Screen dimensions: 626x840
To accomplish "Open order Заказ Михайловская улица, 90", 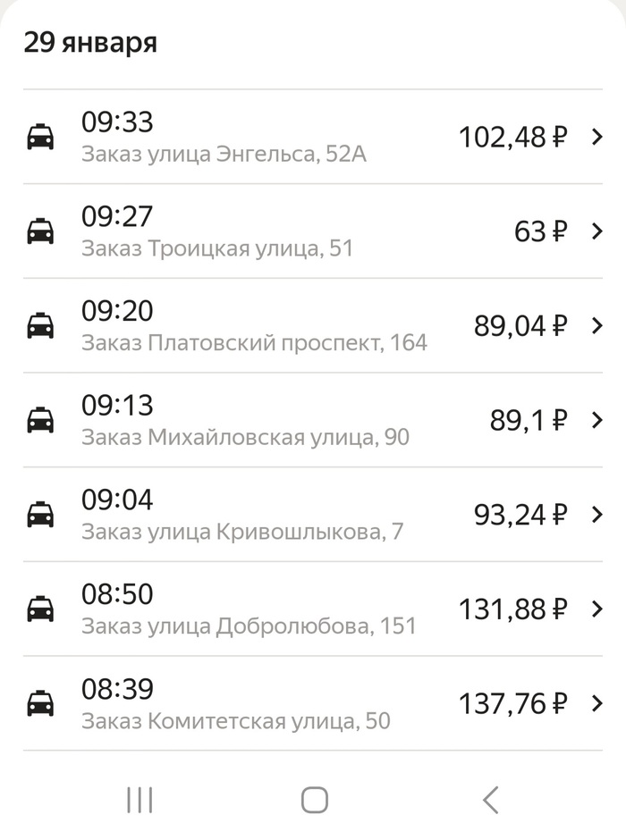I will point(245,438).
